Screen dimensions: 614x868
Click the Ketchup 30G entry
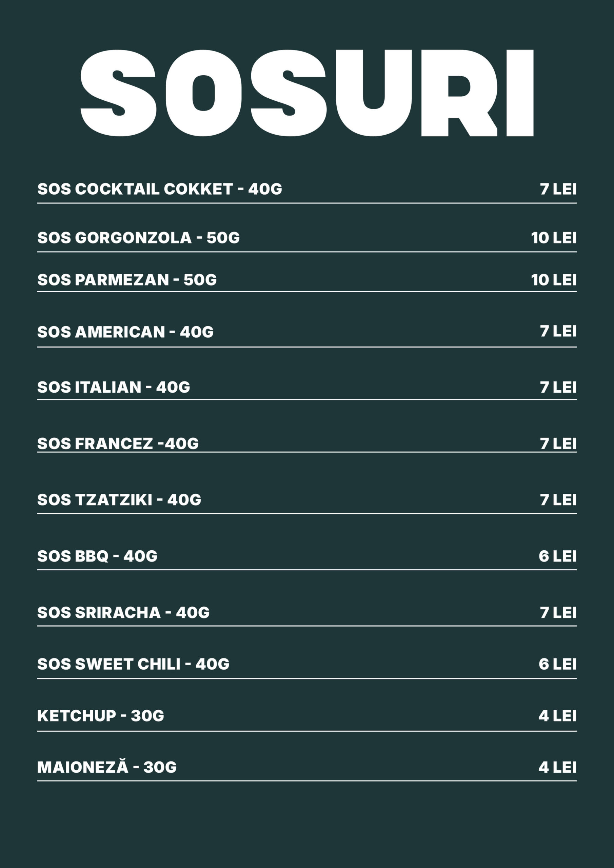click(x=101, y=716)
